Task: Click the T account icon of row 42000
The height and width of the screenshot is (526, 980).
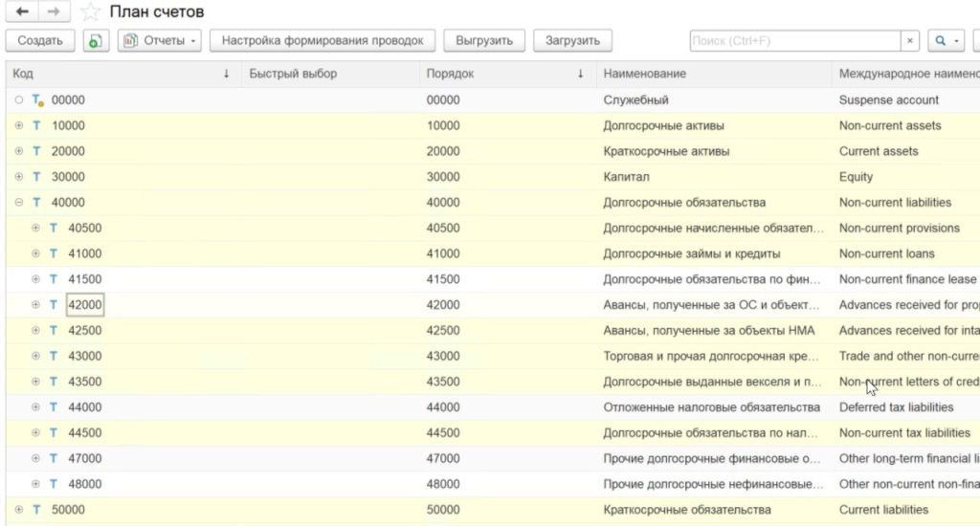Action: [x=55, y=305]
